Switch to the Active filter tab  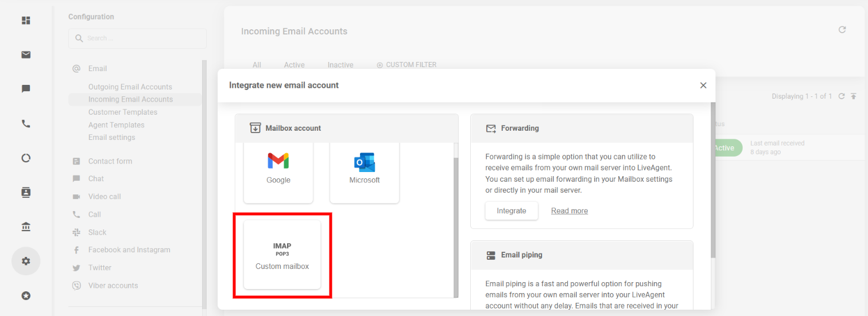294,65
